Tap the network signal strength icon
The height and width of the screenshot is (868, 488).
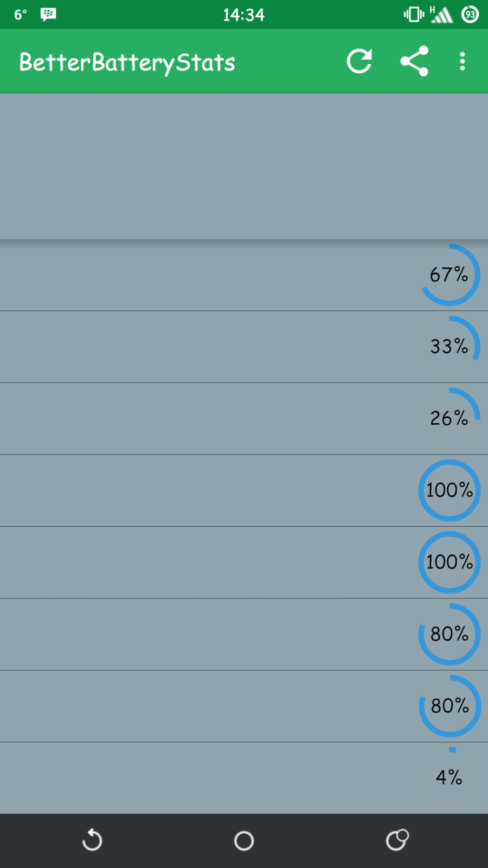441,15
